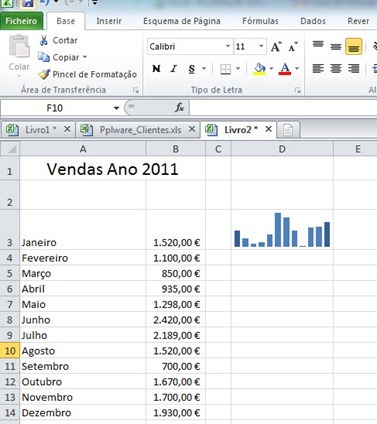This screenshot has height=424, width=377.
Task: Expand Tipo de Letra dialog launcher
Action: [298, 90]
